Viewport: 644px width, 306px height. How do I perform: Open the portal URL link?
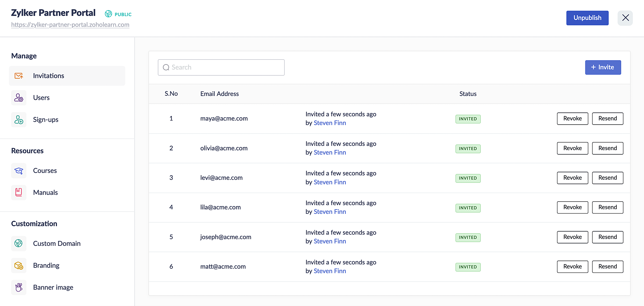pos(70,25)
